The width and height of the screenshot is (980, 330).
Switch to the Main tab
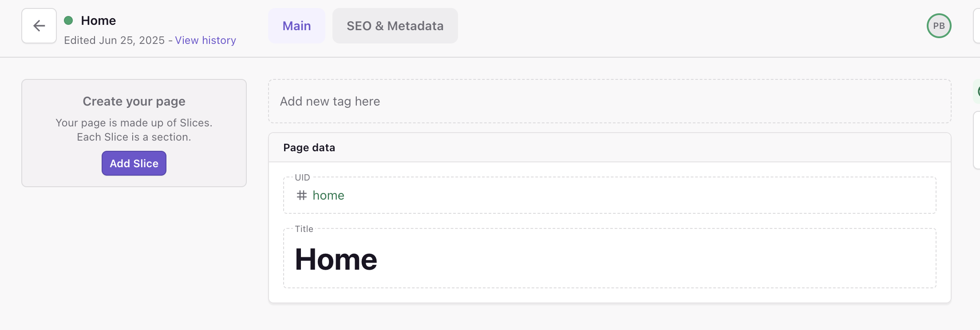tap(296, 26)
